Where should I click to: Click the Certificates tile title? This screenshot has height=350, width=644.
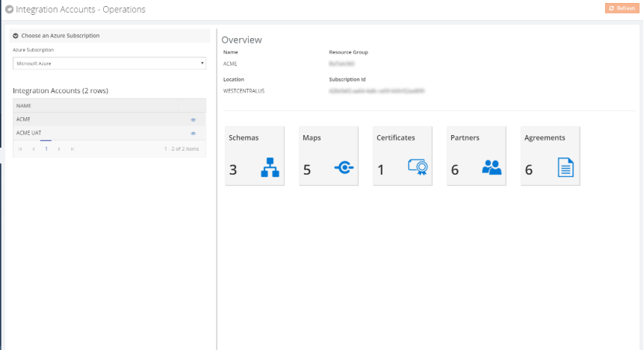(x=395, y=138)
